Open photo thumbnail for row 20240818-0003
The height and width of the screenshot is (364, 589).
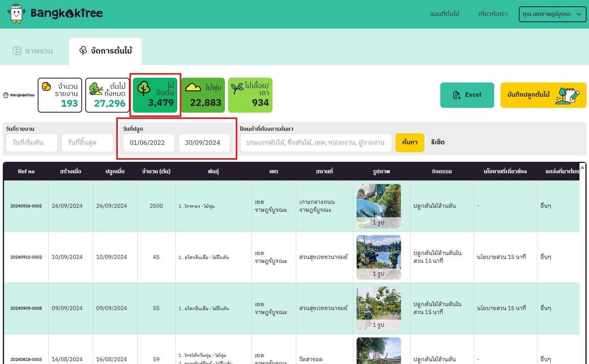click(379, 351)
